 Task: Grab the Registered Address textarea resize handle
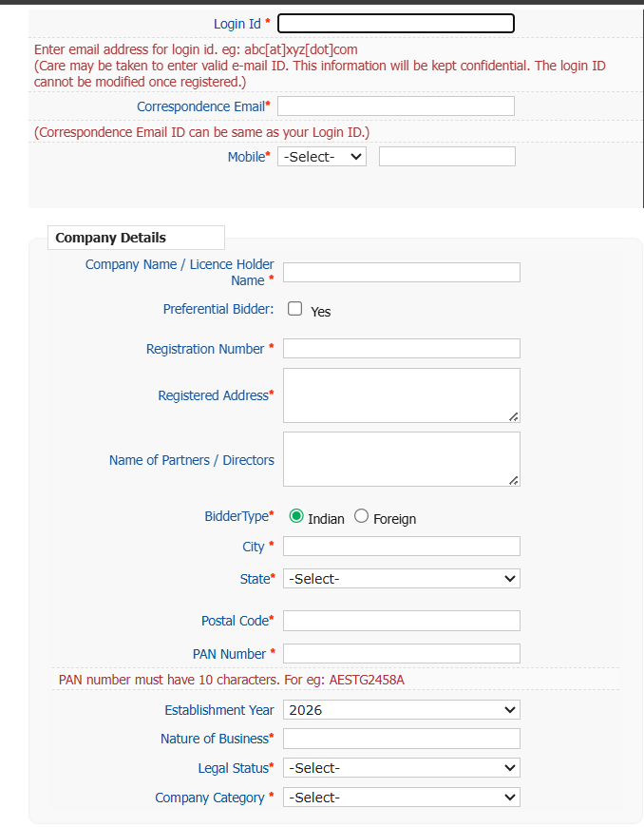(x=514, y=416)
